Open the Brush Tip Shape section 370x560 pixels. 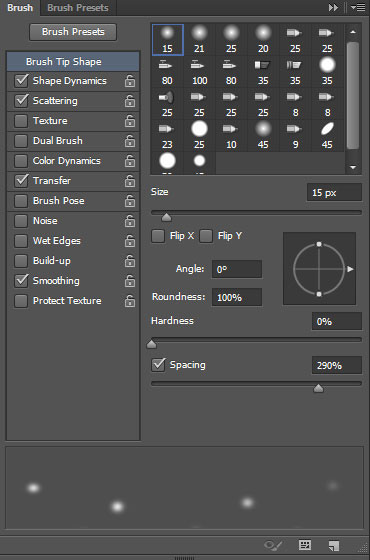tap(73, 61)
